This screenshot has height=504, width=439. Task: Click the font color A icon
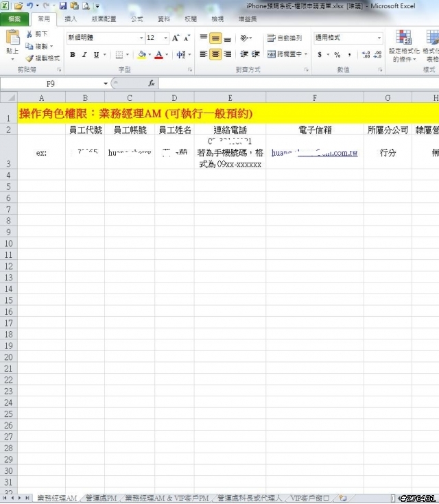(158, 55)
